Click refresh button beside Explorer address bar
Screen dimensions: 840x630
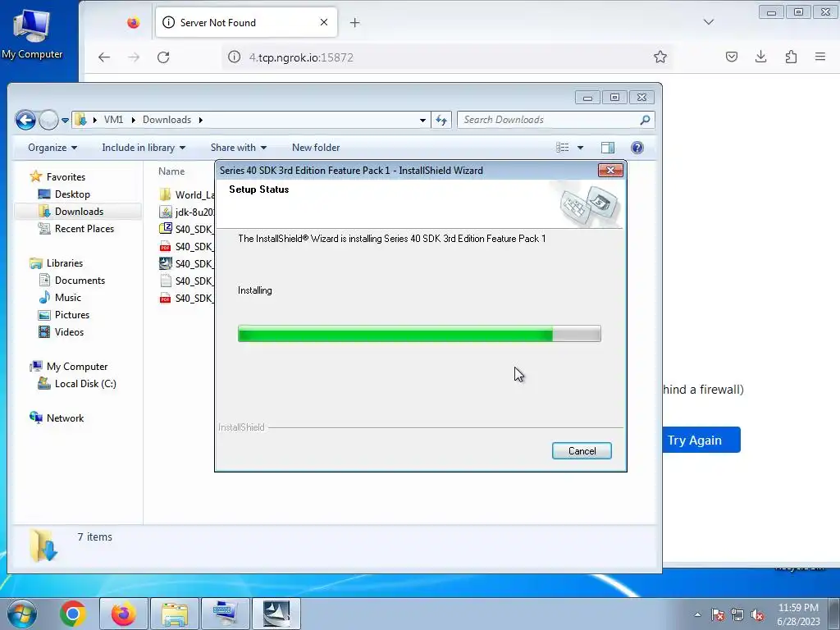point(441,120)
